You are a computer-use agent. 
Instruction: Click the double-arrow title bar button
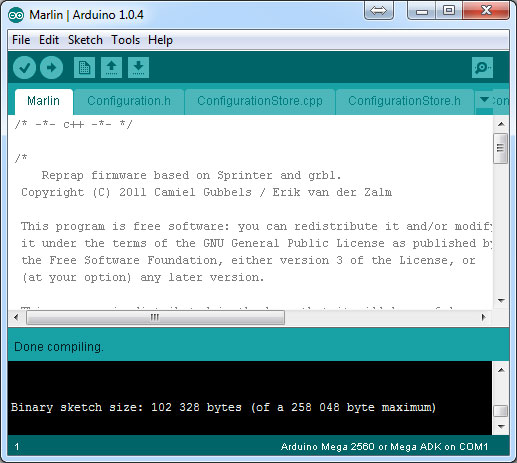click(x=378, y=11)
